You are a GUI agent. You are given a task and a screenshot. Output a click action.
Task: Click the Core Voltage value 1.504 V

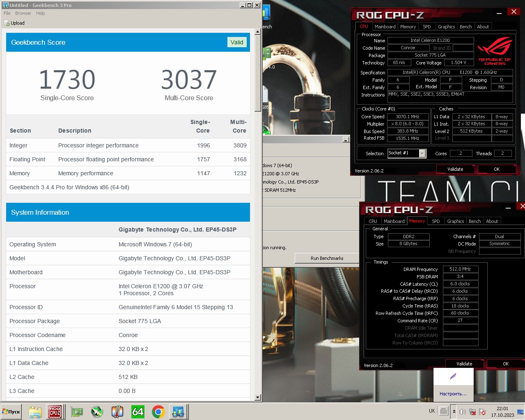click(x=459, y=63)
